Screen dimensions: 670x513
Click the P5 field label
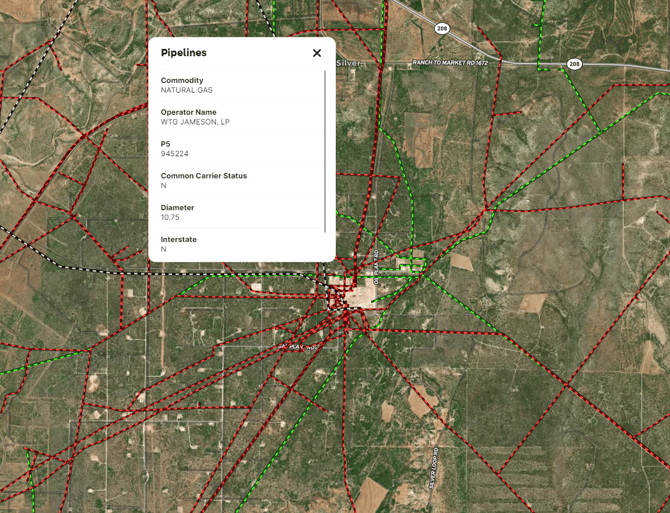point(165,144)
